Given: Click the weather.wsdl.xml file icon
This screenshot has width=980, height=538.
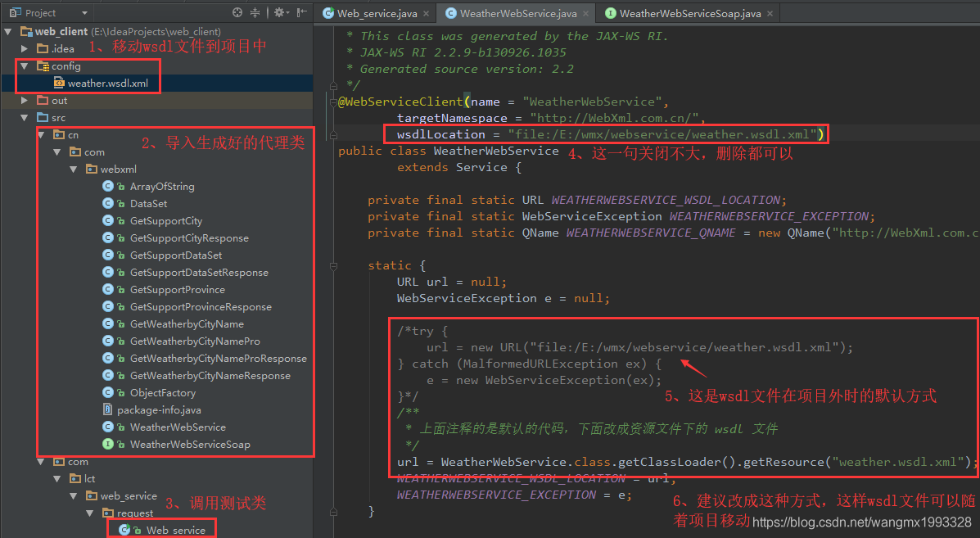Looking at the screenshot, I should (57, 83).
